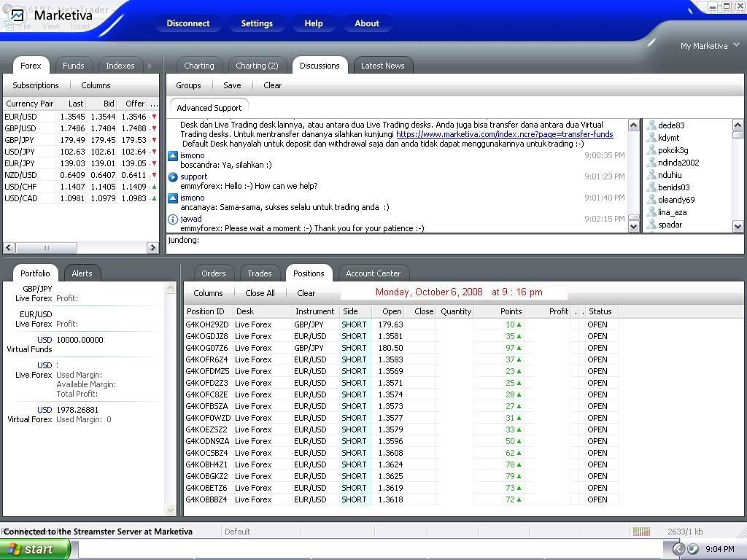Click Columns in Positions toolbar

[x=208, y=293]
